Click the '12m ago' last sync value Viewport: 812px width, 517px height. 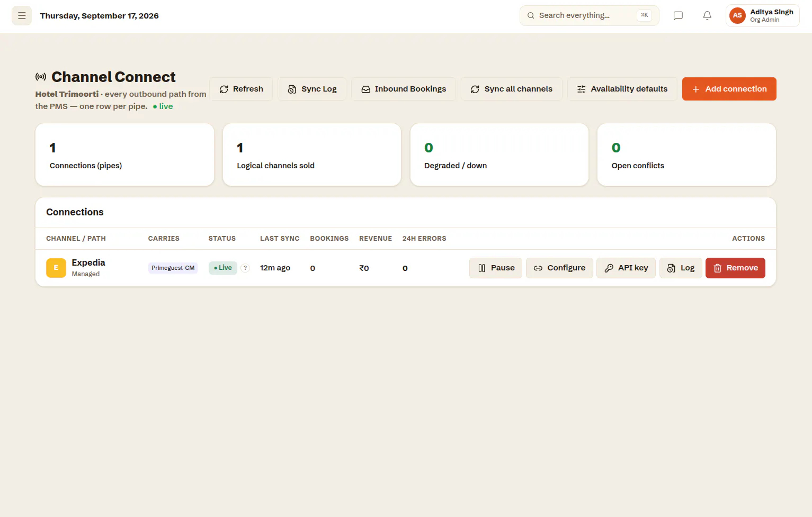click(275, 268)
